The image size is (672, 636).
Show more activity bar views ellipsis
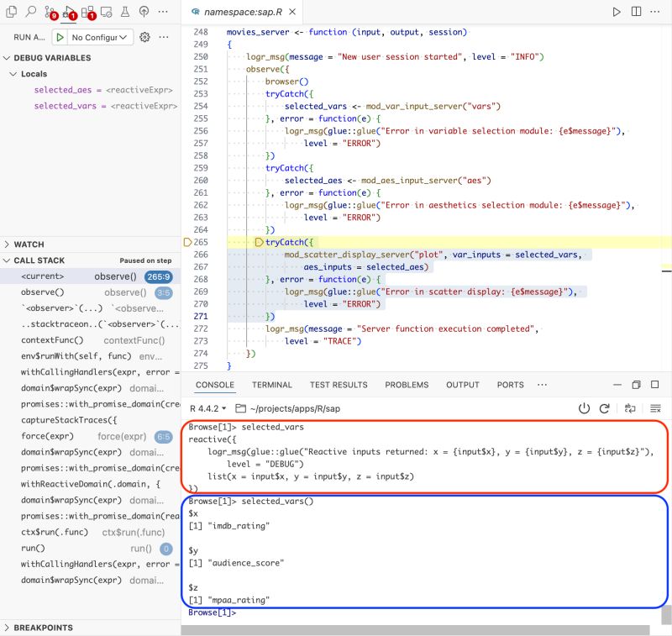coord(163,12)
